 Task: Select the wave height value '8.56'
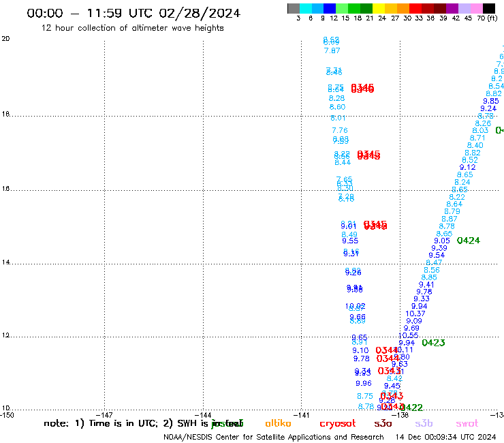432,271
